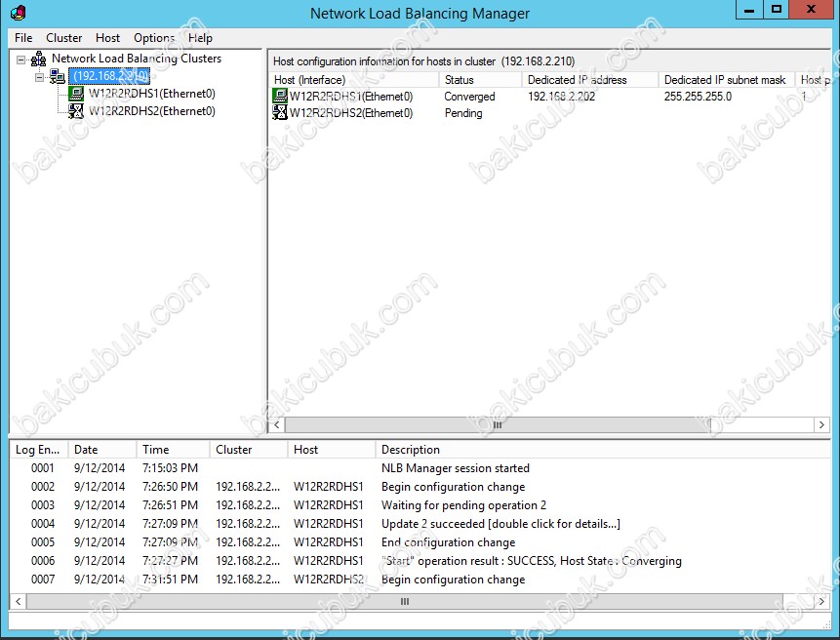Open the File menu
The image size is (840, 640).
(23, 38)
